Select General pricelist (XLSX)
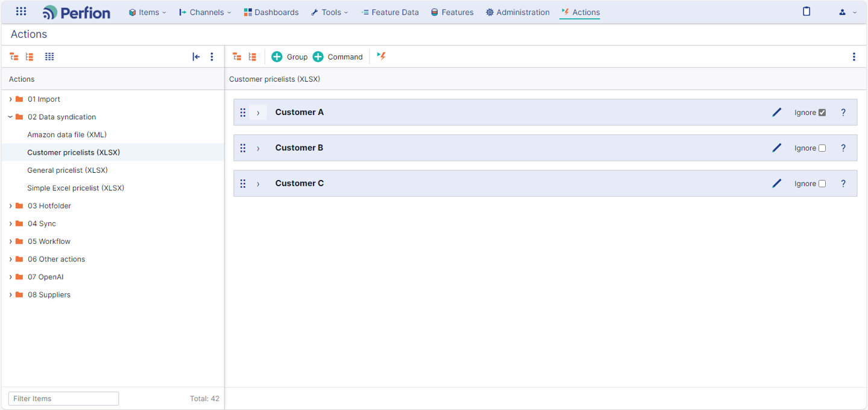Image resolution: width=868 pixels, height=410 pixels. click(x=68, y=170)
